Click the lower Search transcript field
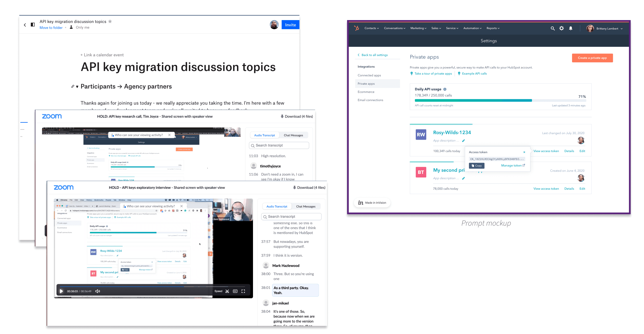The width and height of the screenshot is (644, 334). click(291, 217)
